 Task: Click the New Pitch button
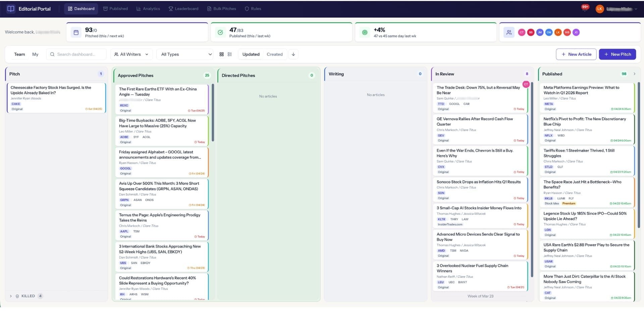pos(617,54)
